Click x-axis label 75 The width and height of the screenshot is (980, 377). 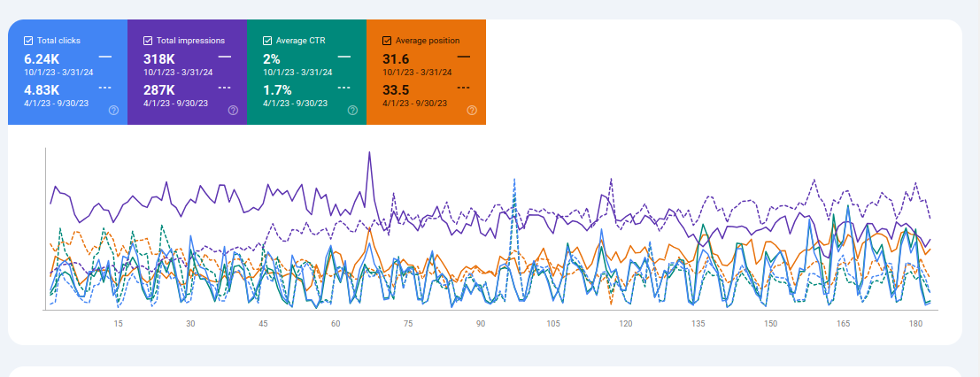[x=408, y=324]
